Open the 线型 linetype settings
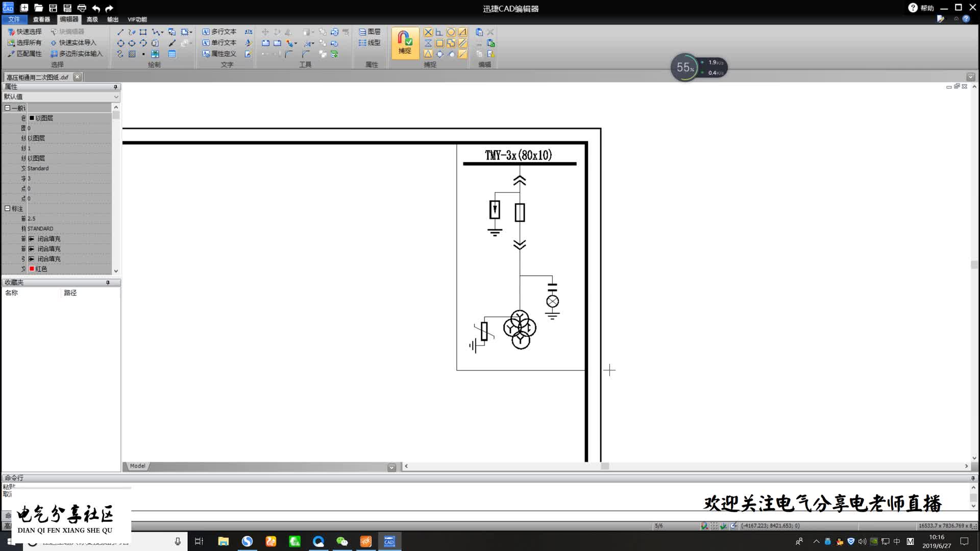Viewport: 980px width, 551px height. (370, 43)
